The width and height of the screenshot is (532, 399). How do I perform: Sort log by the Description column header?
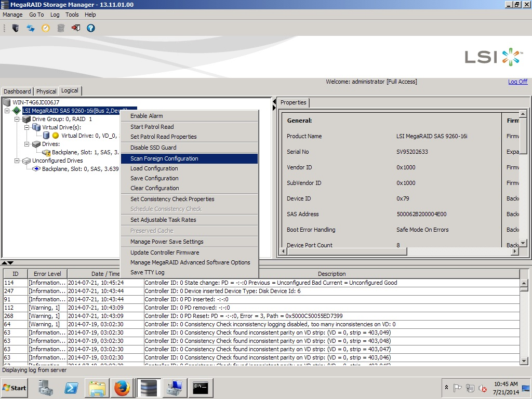click(331, 274)
